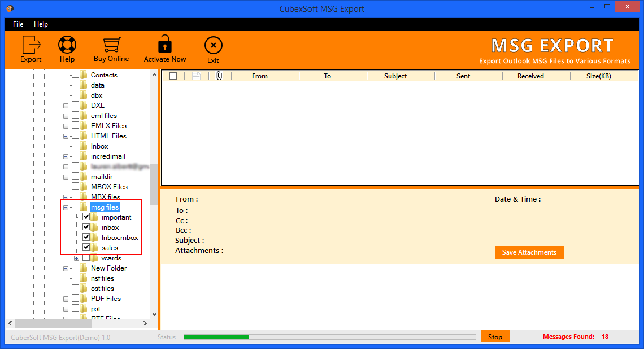The image size is (644, 349).
Task: Check the Contacts folder checkbox
Action: (x=76, y=75)
